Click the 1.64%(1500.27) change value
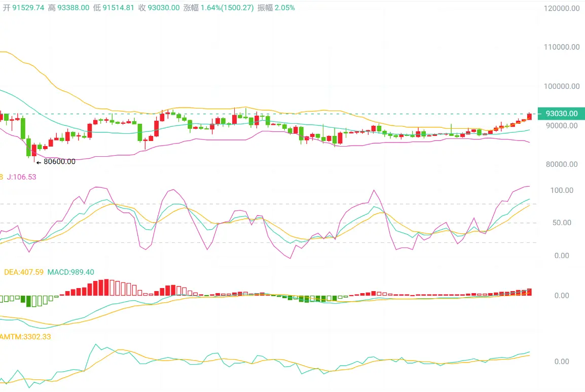The height and width of the screenshot is (392, 585). click(x=227, y=8)
